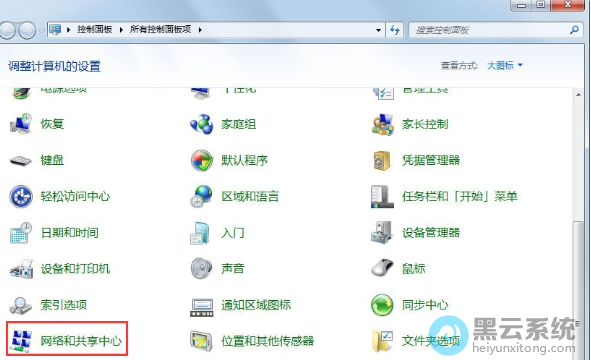Expand the arrow after 所有控制面板项 breadcrumb
This screenshot has width=591, height=360.
[x=200, y=30]
